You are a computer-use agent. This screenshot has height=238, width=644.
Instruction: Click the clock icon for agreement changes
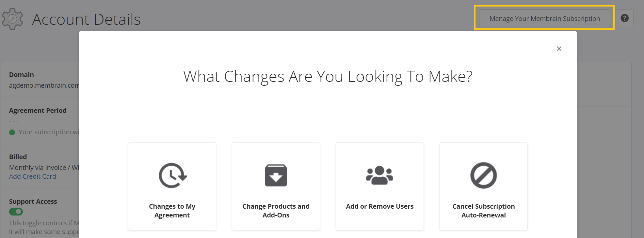coord(172,175)
